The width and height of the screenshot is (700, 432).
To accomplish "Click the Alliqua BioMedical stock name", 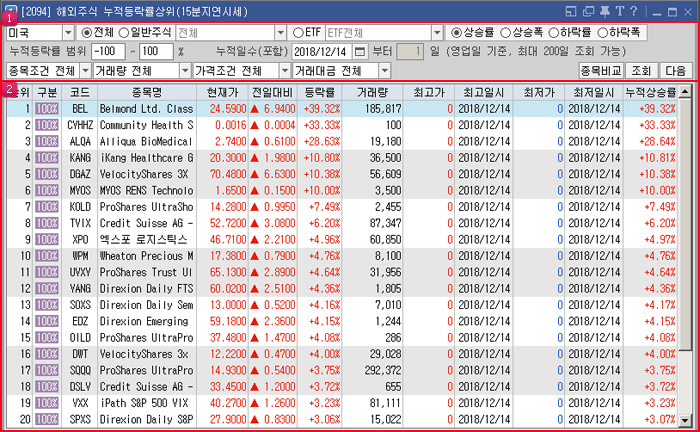I will (146, 141).
